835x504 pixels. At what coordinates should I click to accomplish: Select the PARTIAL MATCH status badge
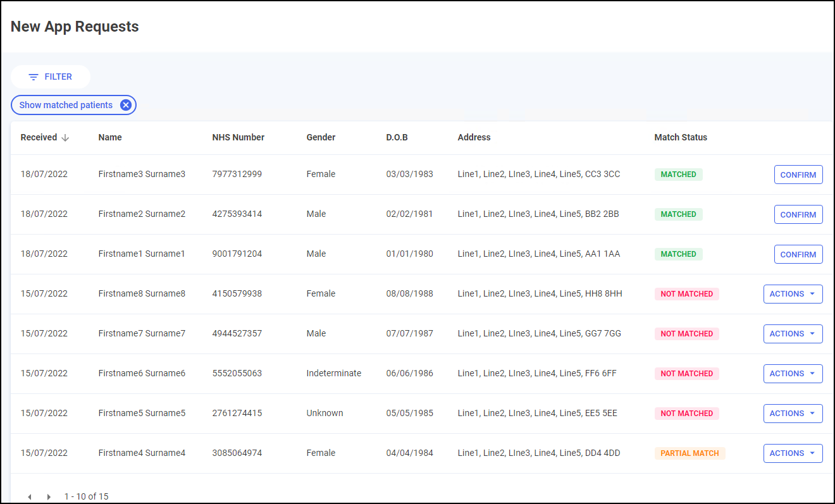click(x=690, y=453)
